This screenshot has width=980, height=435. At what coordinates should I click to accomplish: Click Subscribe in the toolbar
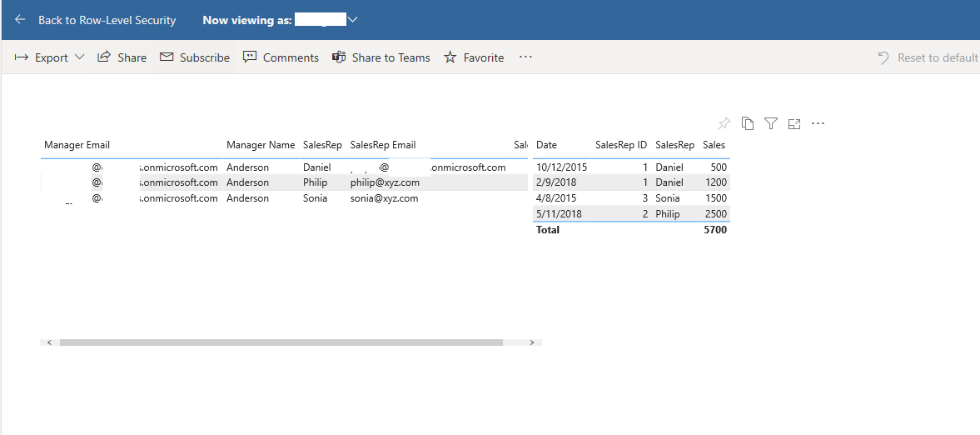point(194,57)
